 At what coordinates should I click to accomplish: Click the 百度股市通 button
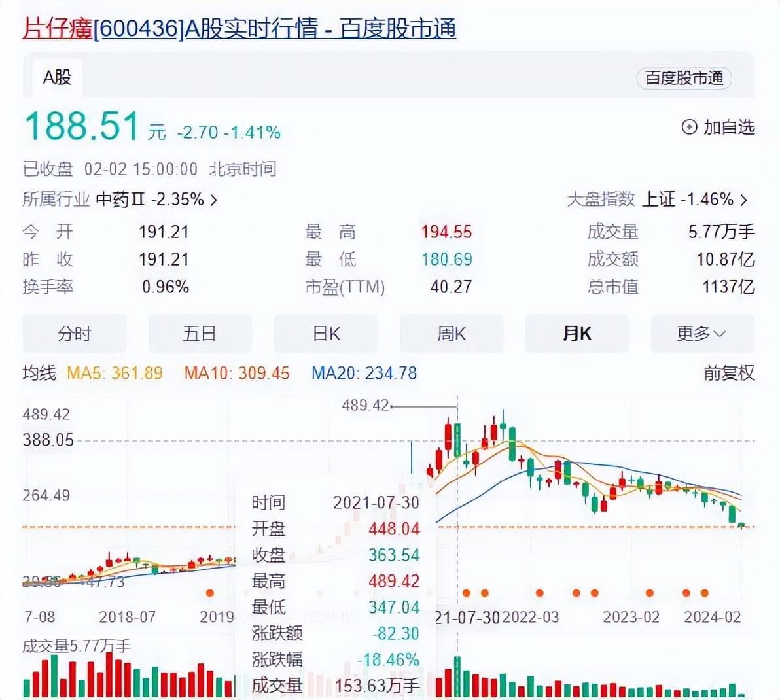tap(683, 78)
